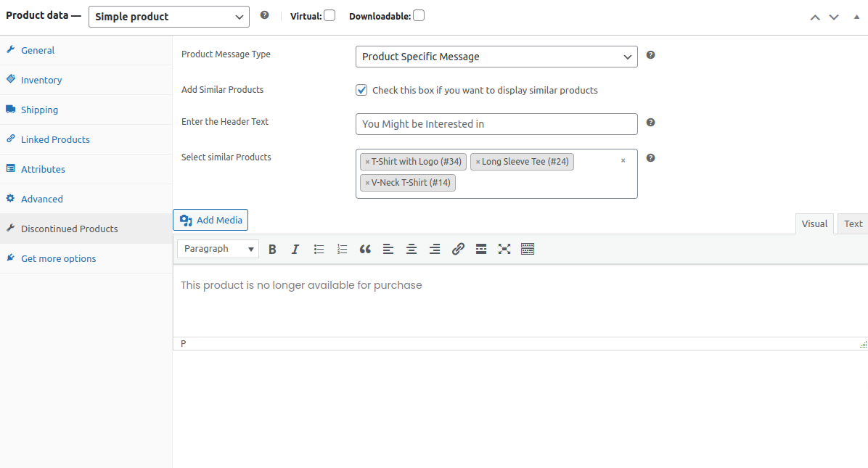Open the Inventory settings tab
This screenshot has height=468, width=868.
[x=41, y=80]
